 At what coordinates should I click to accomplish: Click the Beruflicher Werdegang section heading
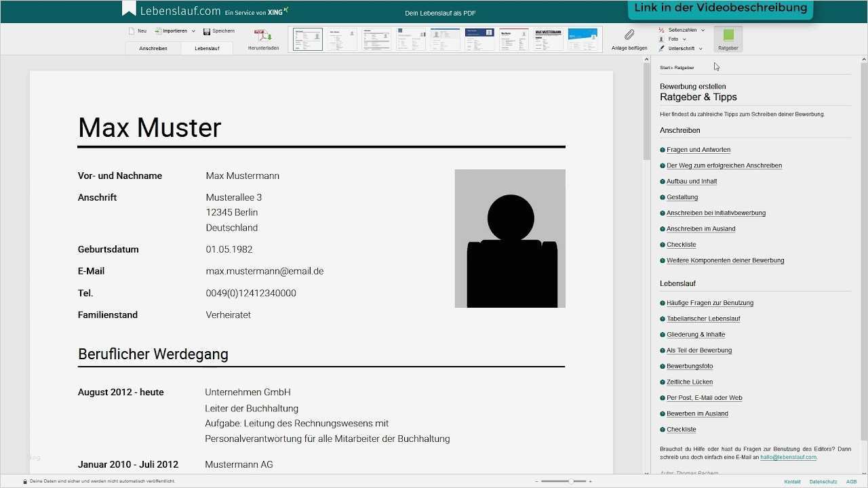(153, 354)
